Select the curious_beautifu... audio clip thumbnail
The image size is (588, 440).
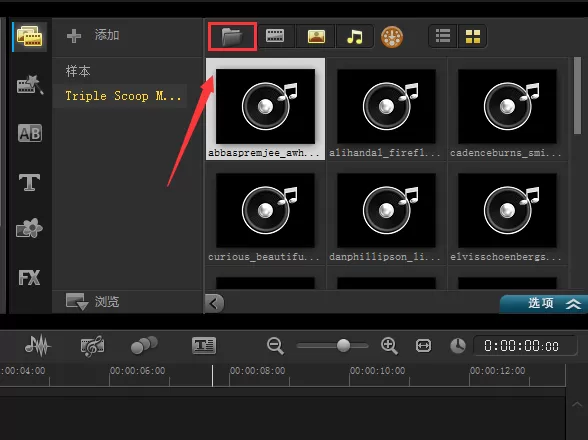pos(265,210)
